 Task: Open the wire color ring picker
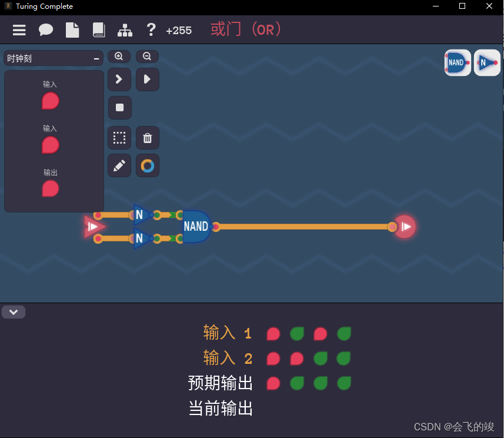pos(148,166)
